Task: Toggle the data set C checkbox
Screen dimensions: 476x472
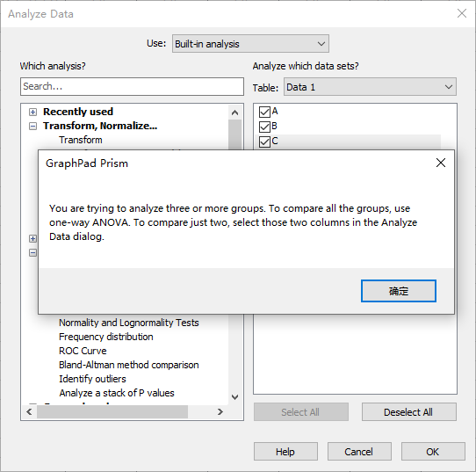Action: (x=264, y=142)
